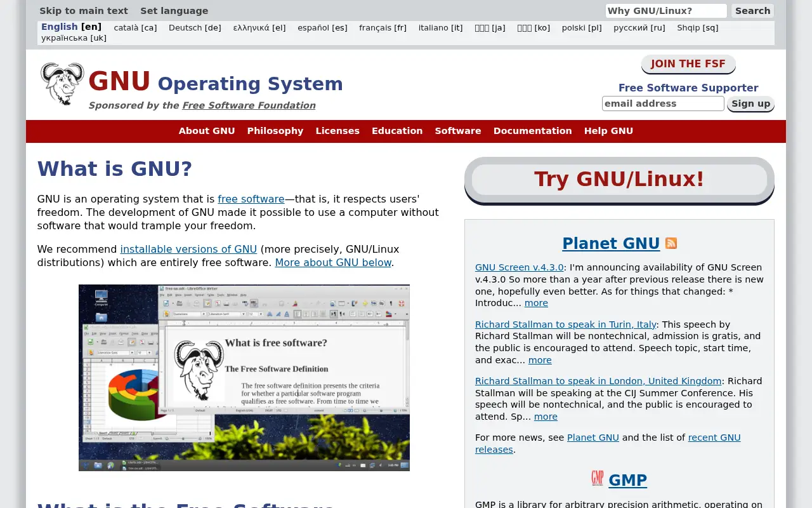Viewport: 812px width, 508px height.
Task: Click the JOIN THE FSF button
Action: pos(688,64)
